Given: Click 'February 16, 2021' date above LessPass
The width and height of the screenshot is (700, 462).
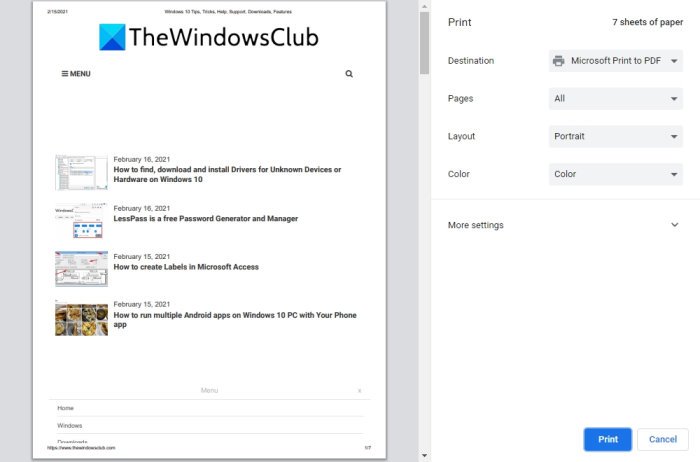Looking at the screenshot, I should (x=142, y=208).
